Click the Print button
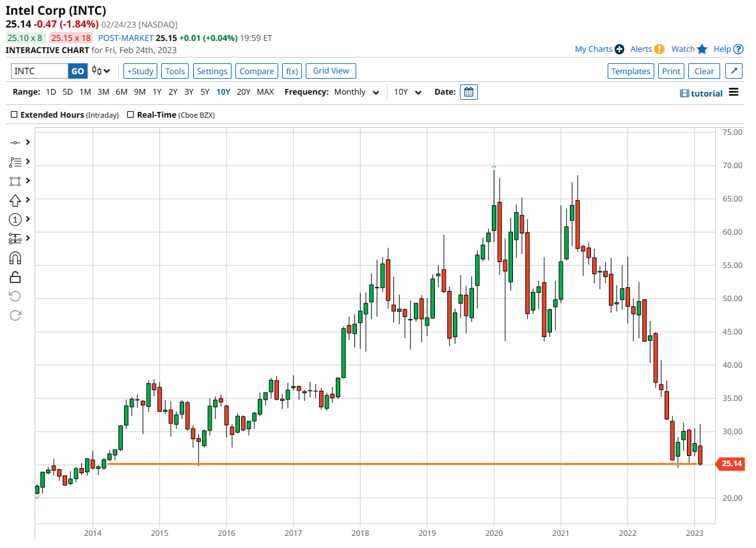The image size is (756, 548). [x=671, y=72]
